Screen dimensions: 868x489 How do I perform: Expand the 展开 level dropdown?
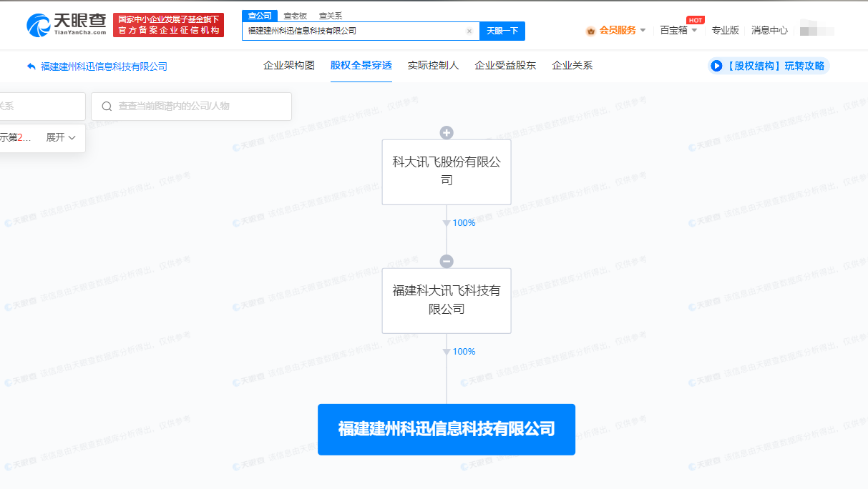click(61, 138)
